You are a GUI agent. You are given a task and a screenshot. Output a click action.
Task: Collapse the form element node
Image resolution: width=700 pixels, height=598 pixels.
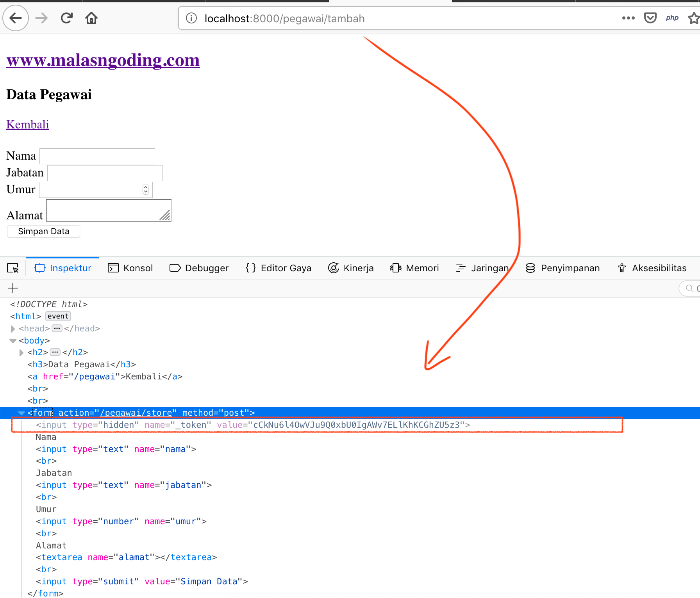click(x=21, y=413)
